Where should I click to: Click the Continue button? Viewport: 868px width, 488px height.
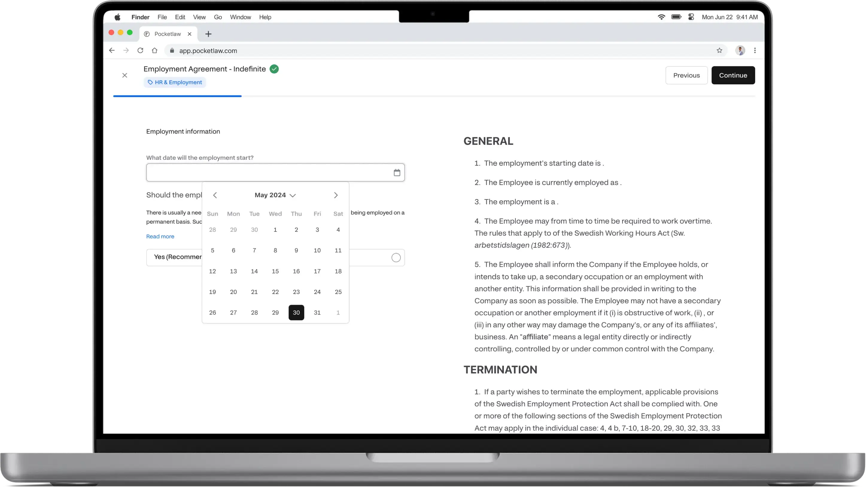(733, 75)
